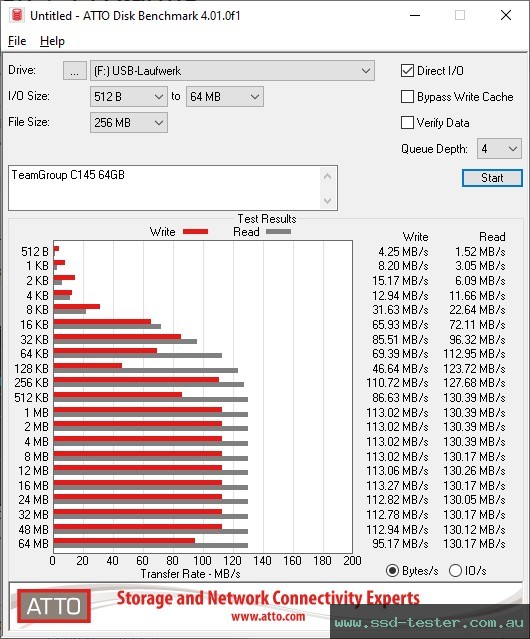
Task: Click the write value 46.64 MB/s
Action: tap(400, 369)
